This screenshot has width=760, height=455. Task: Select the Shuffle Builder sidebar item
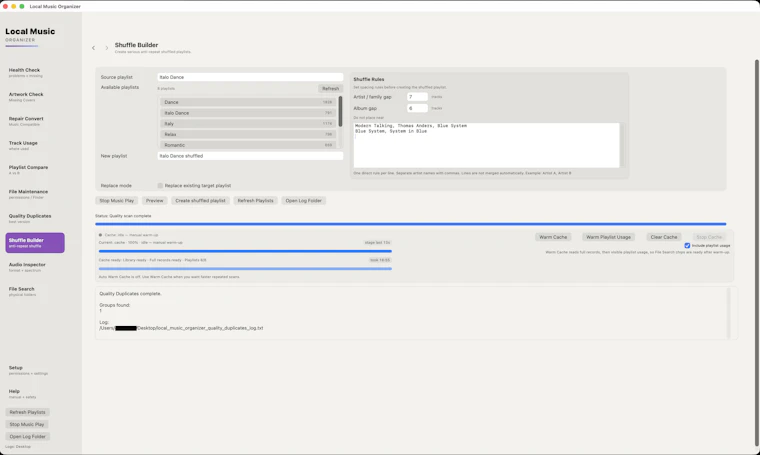35,243
